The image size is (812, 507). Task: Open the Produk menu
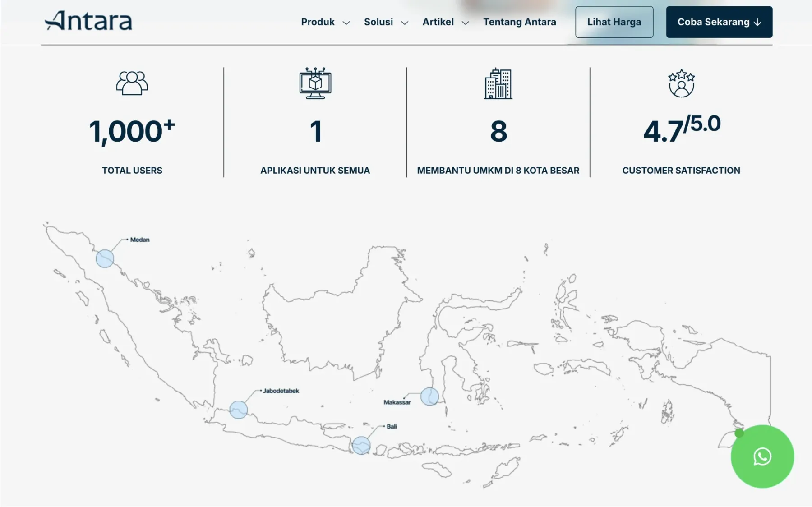318,22
